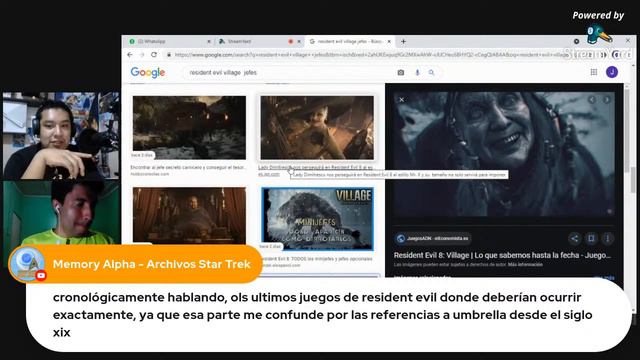This screenshot has height=360, width=640.
Task: Open the purple Google account avatar
Action: (x=611, y=72)
